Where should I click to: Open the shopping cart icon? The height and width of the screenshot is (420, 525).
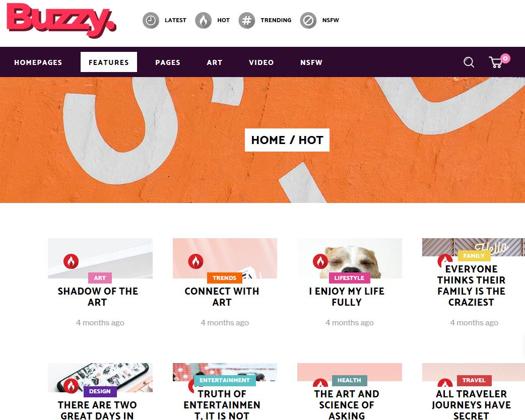coord(496,62)
